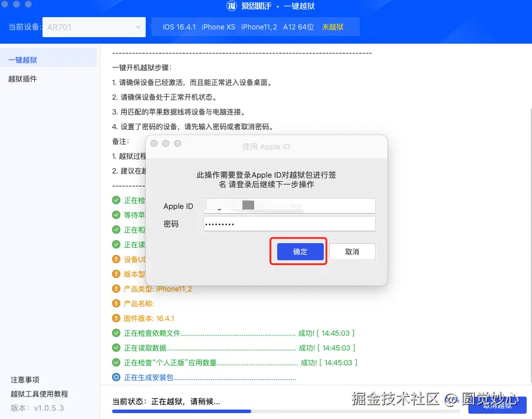Click the 产品类型: iPhone11,2 log line
532x419 pixels.
click(157, 289)
